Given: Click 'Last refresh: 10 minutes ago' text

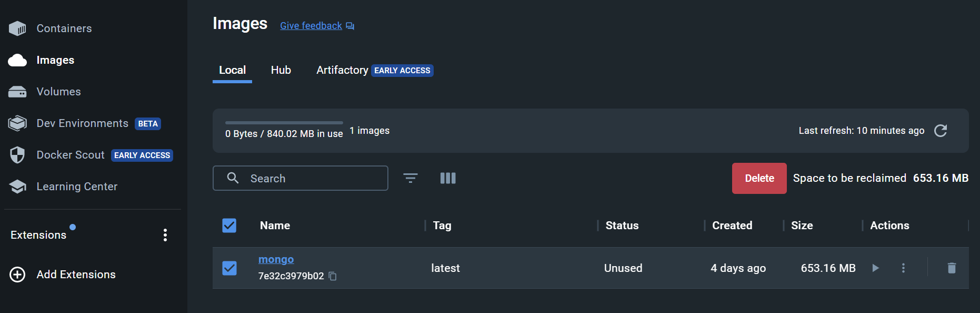Looking at the screenshot, I should [862, 131].
